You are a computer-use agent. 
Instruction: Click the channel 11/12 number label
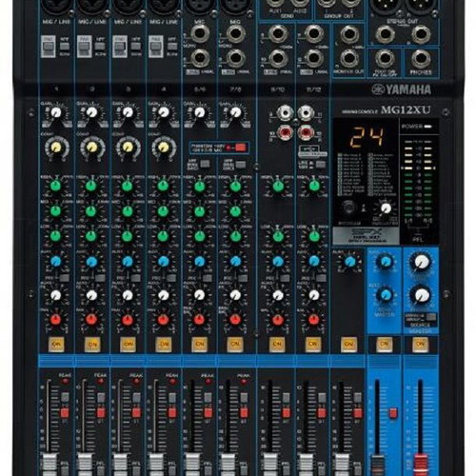click(x=313, y=89)
